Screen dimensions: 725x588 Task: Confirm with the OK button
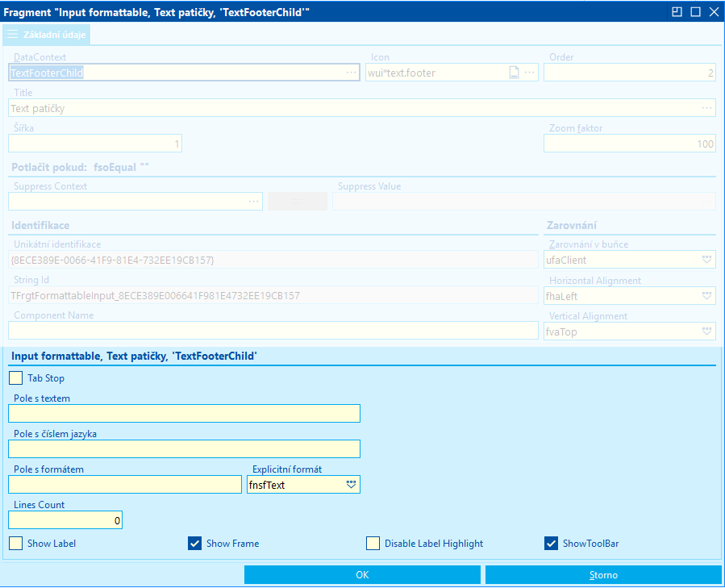[x=363, y=574]
